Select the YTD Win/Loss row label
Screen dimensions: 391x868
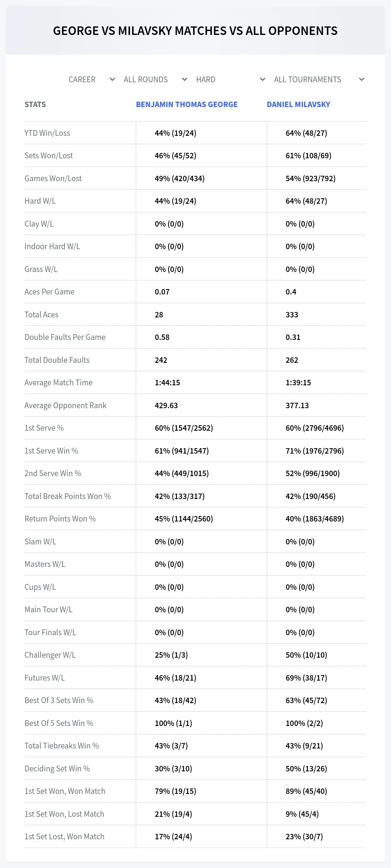pyautogui.click(x=47, y=133)
